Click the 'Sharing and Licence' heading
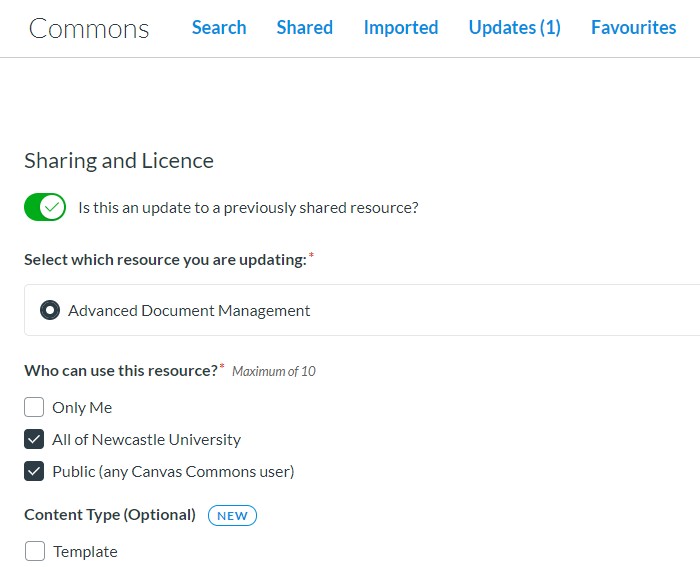This screenshot has height=567, width=700. point(119,161)
